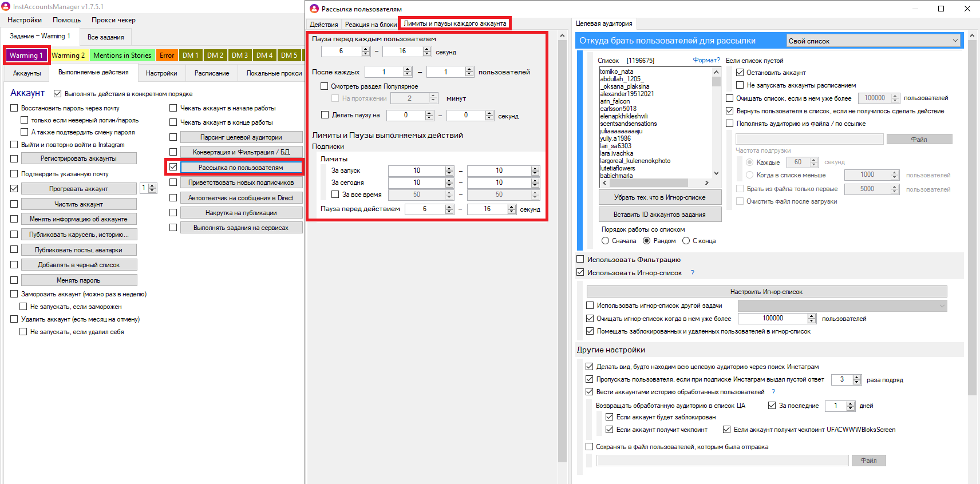Image resolution: width=980 pixels, height=484 pixels.
Task: Open the Локальные прокси tab
Action: pyautogui.click(x=274, y=73)
